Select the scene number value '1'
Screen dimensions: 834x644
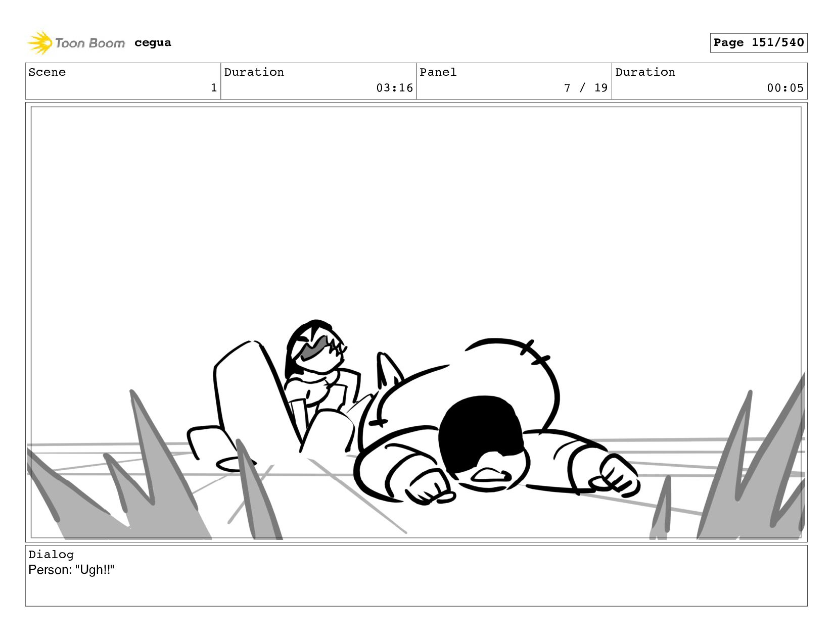tap(214, 88)
